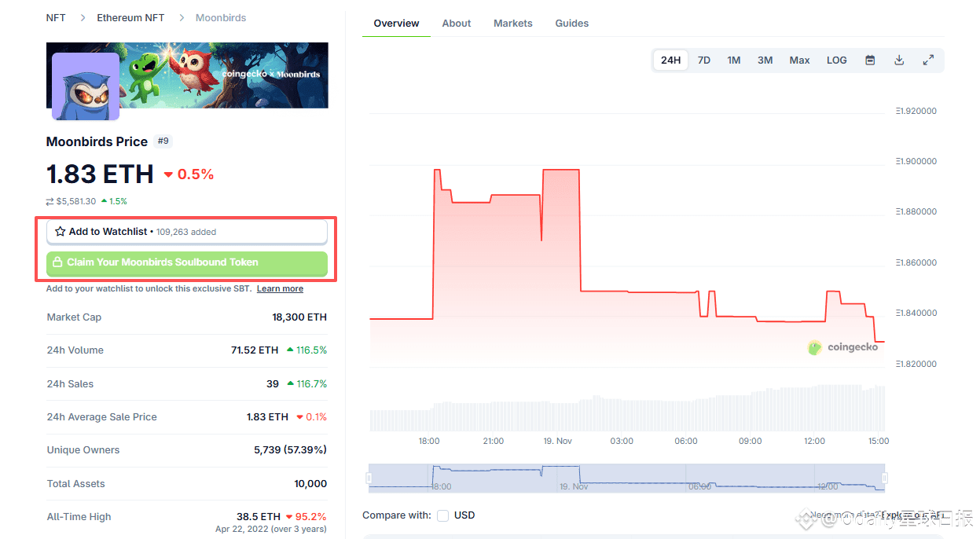980x539 pixels.
Task: Open the chart calendar date picker icon
Action: coord(870,60)
